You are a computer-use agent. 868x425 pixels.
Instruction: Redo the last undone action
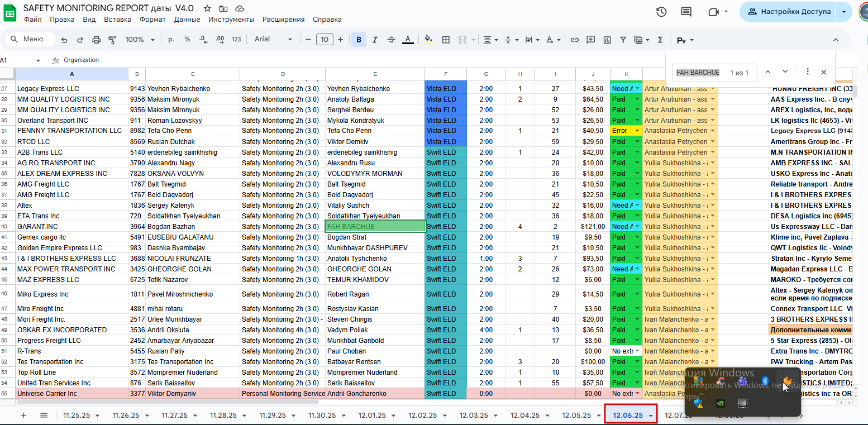coord(80,40)
